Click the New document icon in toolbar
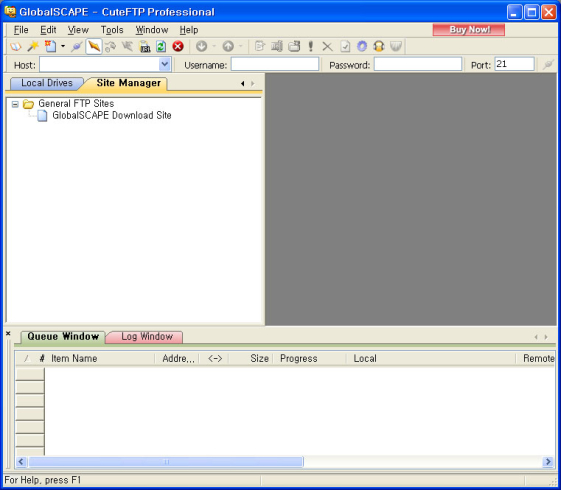 pos(50,46)
